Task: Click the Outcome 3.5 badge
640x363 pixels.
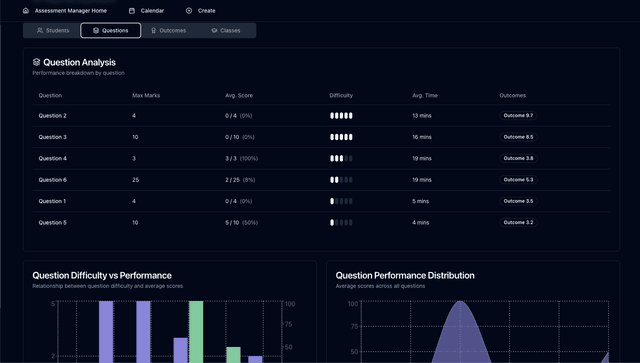Action: click(518, 201)
